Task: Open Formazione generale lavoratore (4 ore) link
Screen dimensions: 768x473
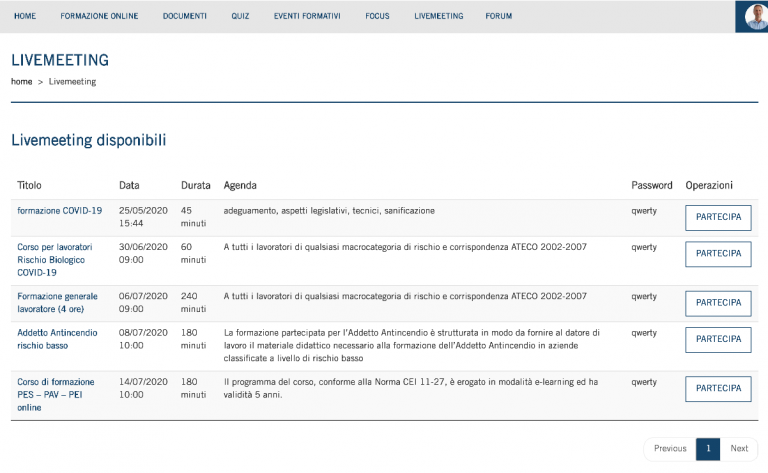Action: 57,303
